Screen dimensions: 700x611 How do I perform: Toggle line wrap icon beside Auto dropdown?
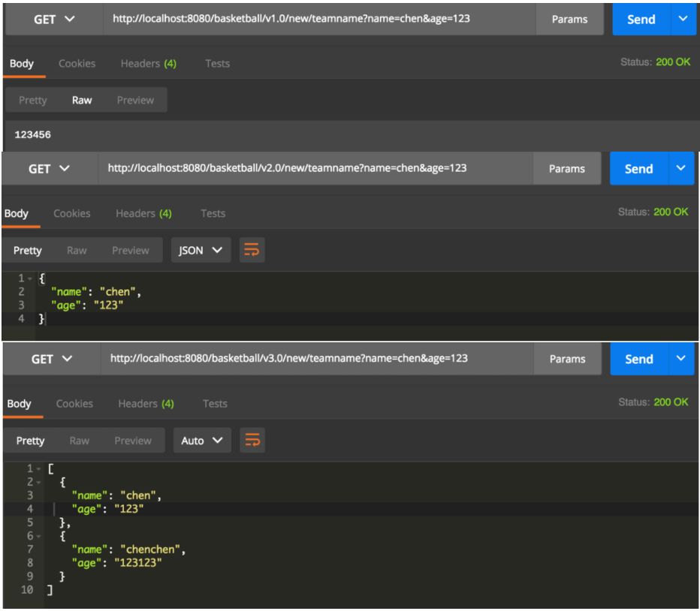pyautogui.click(x=252, y=441)
